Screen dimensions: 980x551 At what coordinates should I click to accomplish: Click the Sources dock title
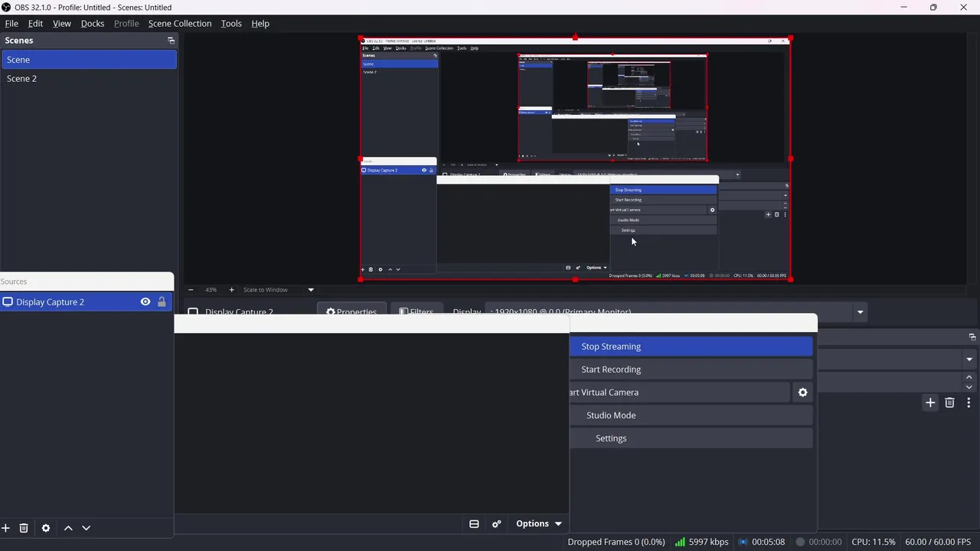14,282
